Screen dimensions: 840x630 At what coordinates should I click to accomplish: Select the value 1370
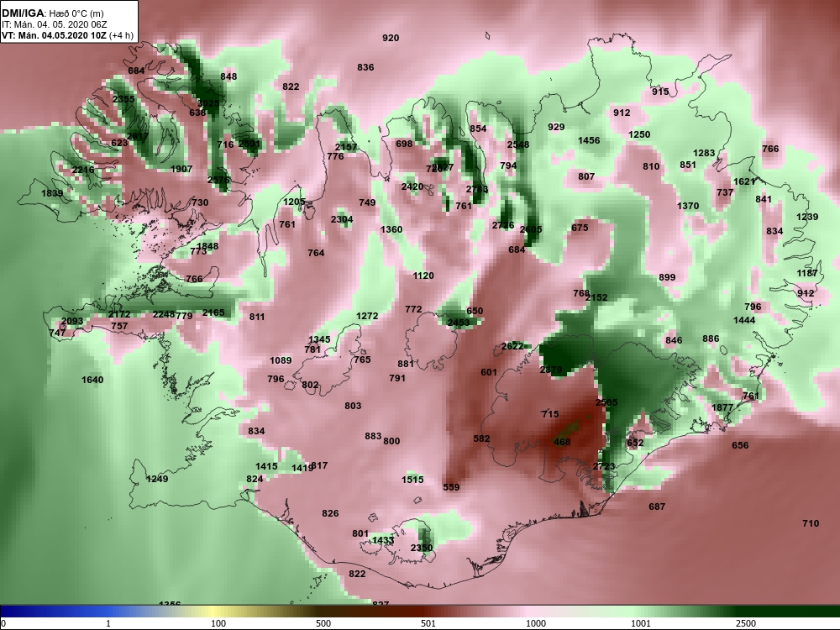tap(688, 206)
